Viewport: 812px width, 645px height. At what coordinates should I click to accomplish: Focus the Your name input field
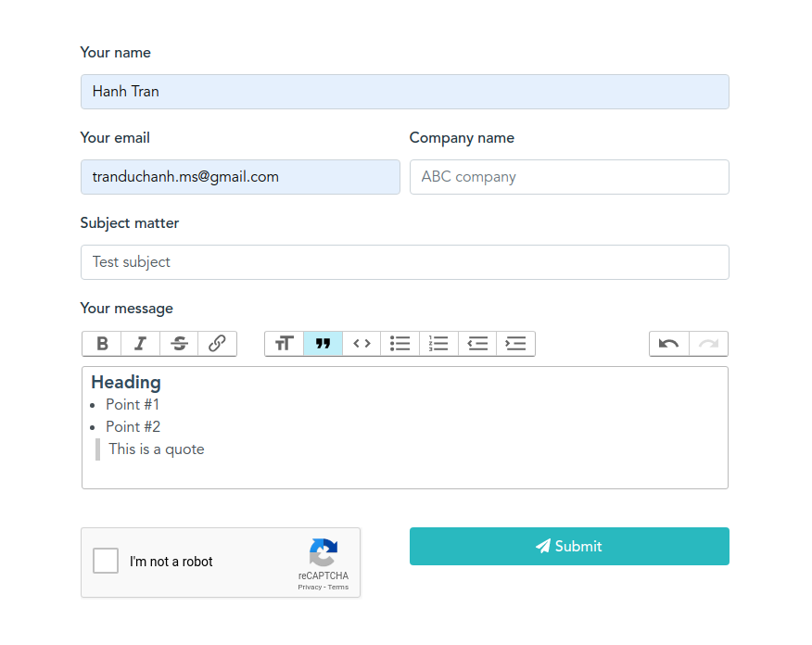405,92
